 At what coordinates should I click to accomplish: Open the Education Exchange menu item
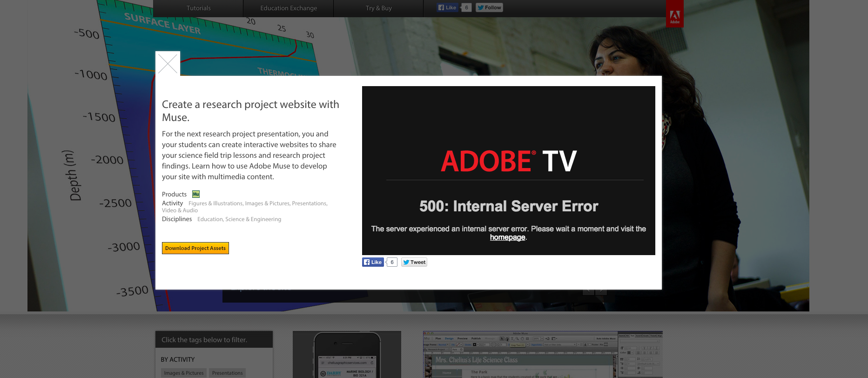289,8
